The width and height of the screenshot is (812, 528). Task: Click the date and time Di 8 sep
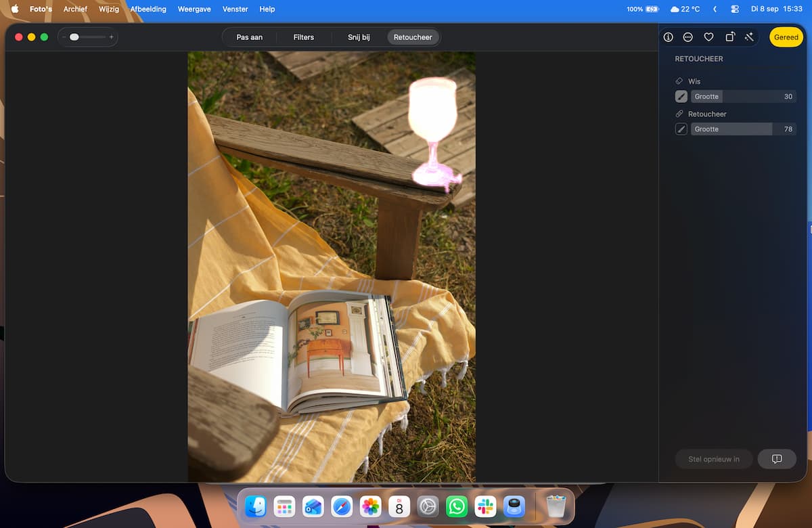[x=776, y=9]
